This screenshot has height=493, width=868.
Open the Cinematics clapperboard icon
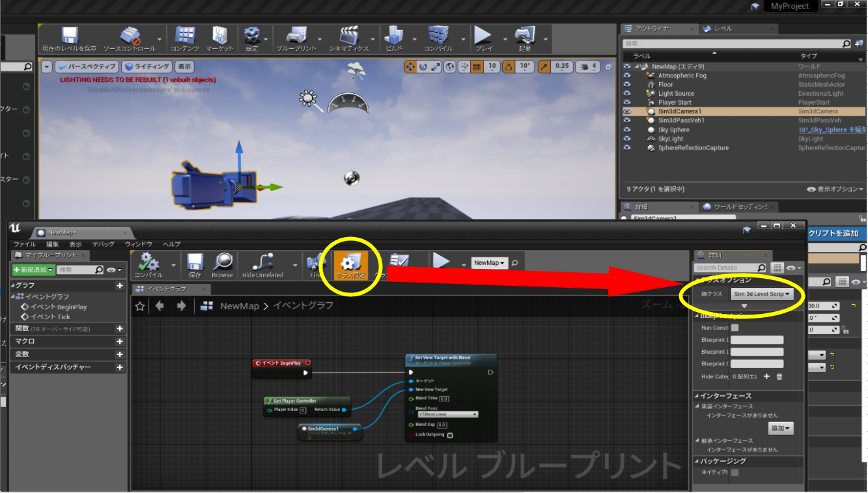pyautogui.click(x=349, y=39)
